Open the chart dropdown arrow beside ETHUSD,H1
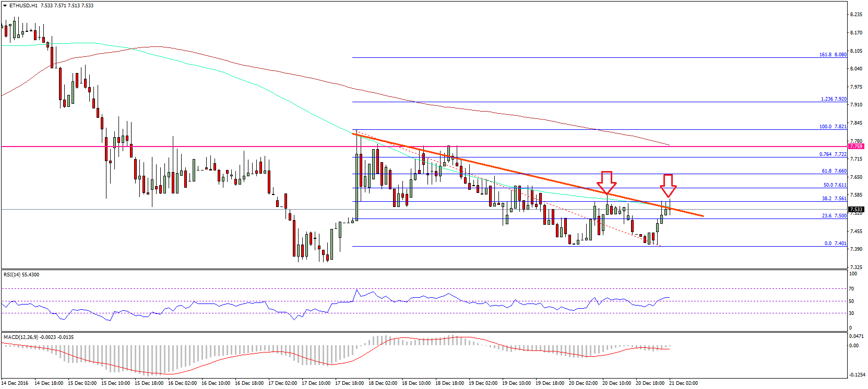This screenshot has height=389, width=868. [5, 6]
